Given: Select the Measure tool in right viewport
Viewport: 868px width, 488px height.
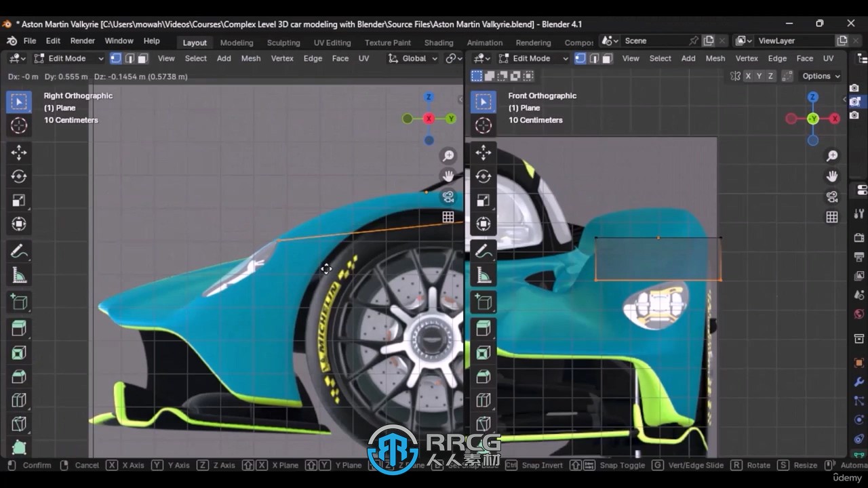Looking at the screenshot, I should [x=484, y=276].
